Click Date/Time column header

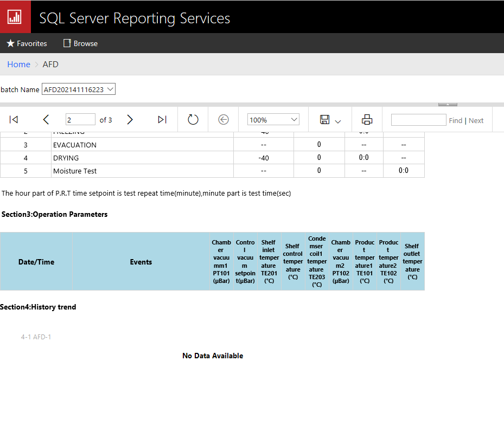[36, 262]
